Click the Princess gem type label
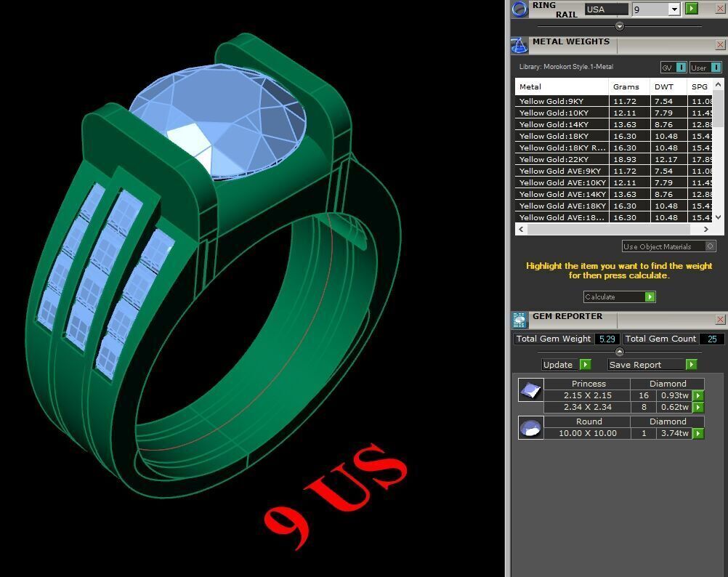 click(x=589, y=384)
